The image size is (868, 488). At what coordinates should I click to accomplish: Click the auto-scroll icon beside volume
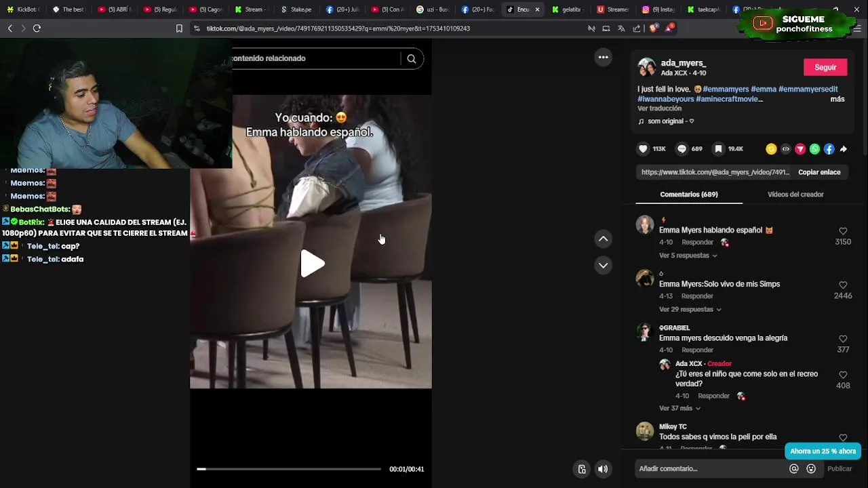(x=582, y=469)
